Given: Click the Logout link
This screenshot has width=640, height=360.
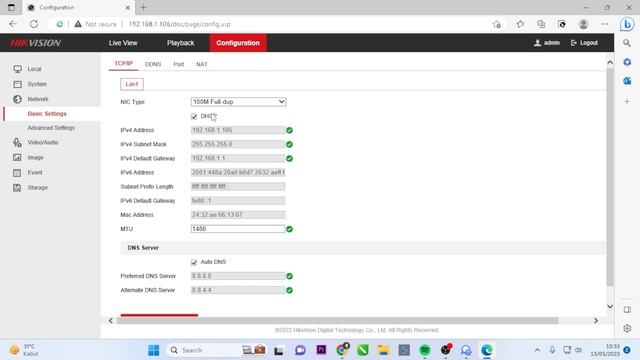Looking at the screenshot, I should pyautogui.click(x=589, y=43).
